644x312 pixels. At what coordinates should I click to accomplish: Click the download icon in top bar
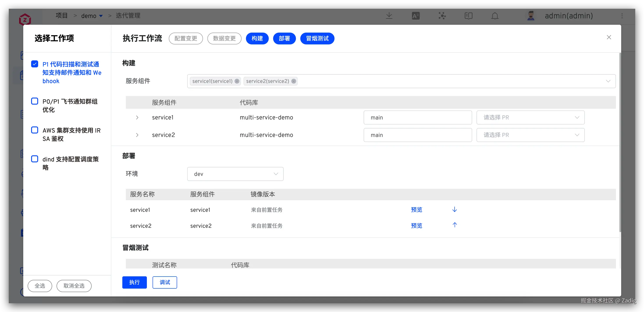coord(389,16)
